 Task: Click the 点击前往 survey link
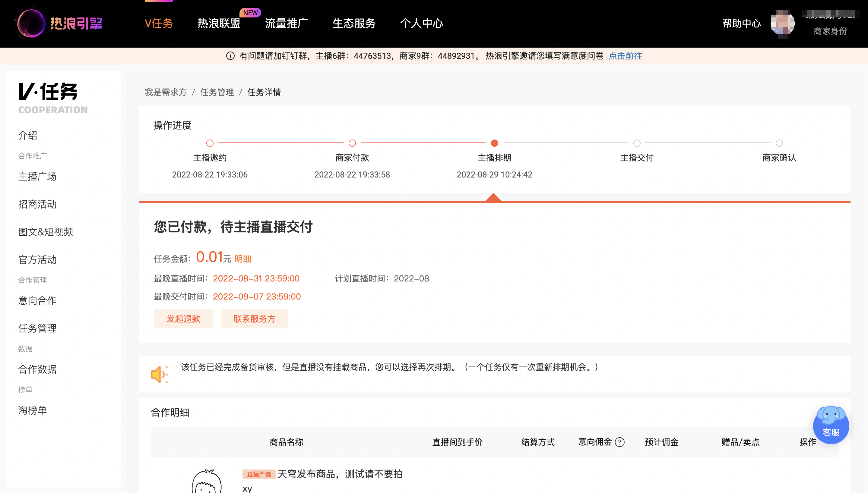point(626,56)
